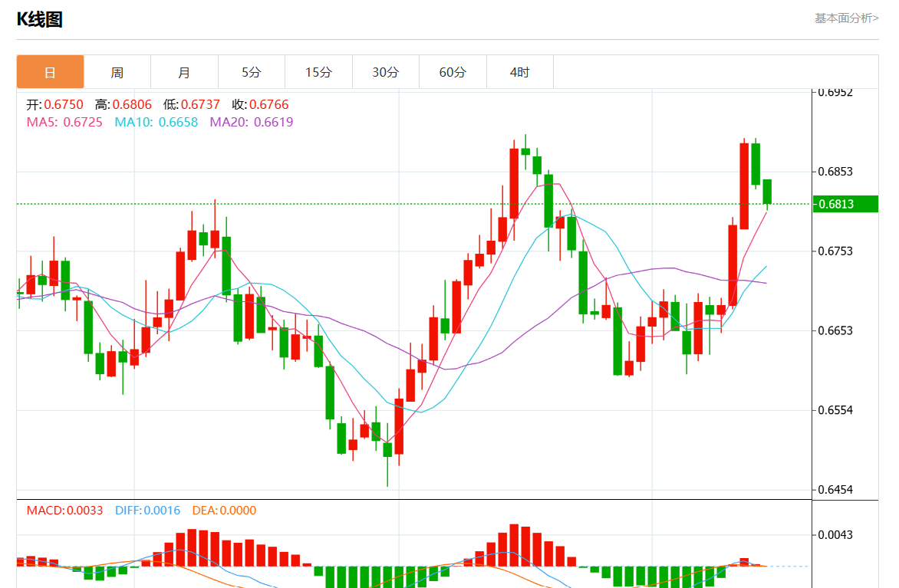Switch to the 周 weekly tab

pyautogui.click(x=117, y=72)
